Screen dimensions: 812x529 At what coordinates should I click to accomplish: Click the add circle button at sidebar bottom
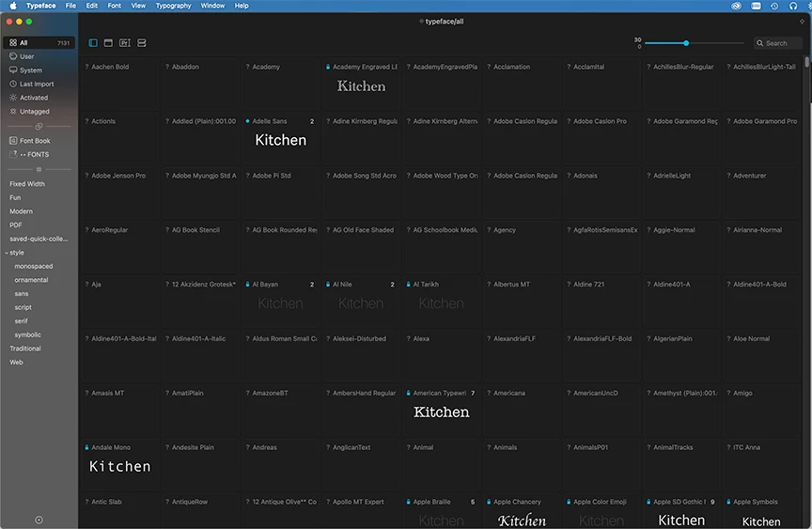click(39, 520)
